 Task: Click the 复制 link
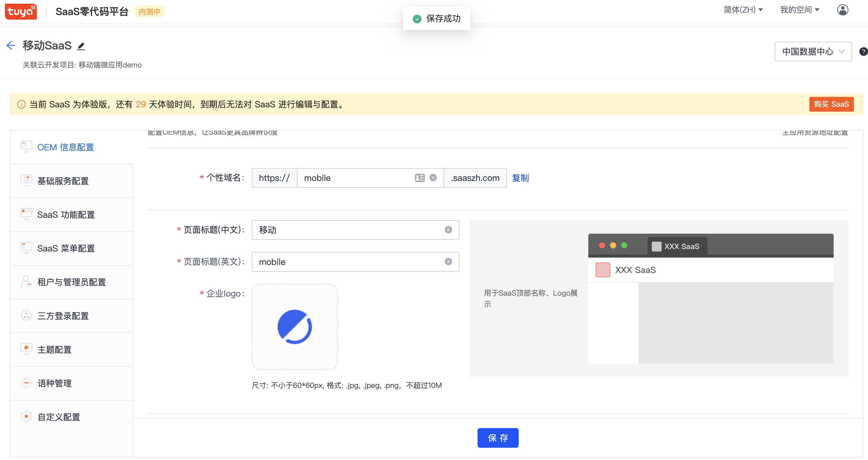pyautogui.click(x=520, y=178)
